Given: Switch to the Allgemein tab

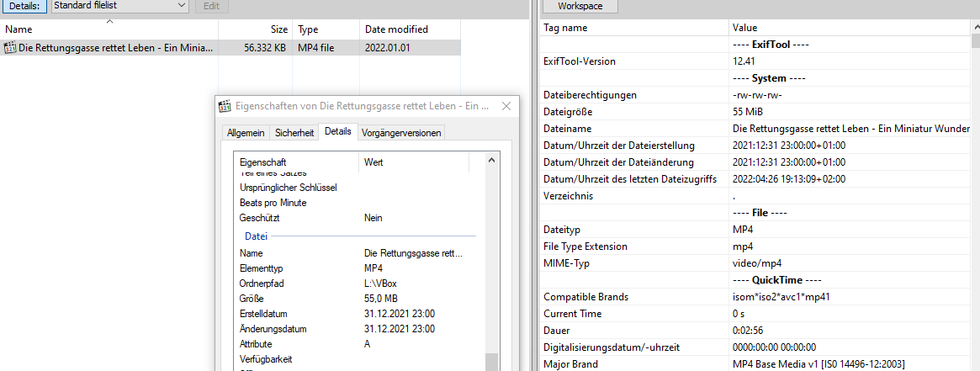Looking at the screenshot, I should [246, 132].
